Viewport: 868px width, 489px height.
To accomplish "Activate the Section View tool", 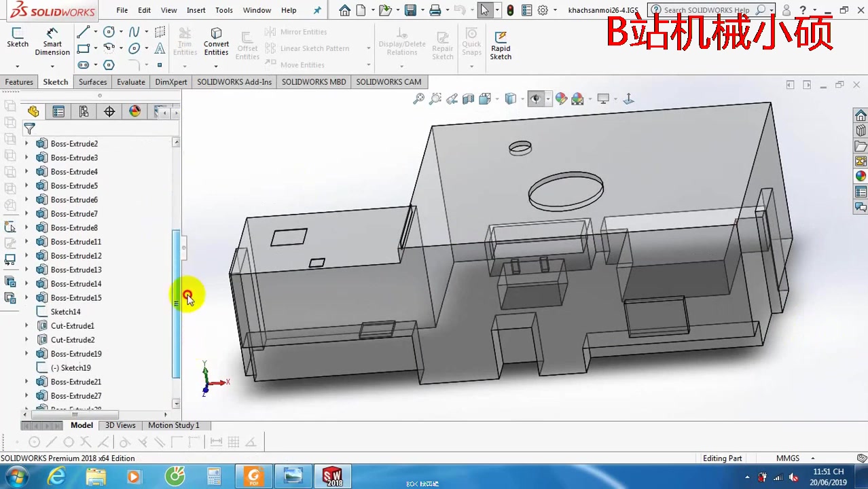I will 468,98.
